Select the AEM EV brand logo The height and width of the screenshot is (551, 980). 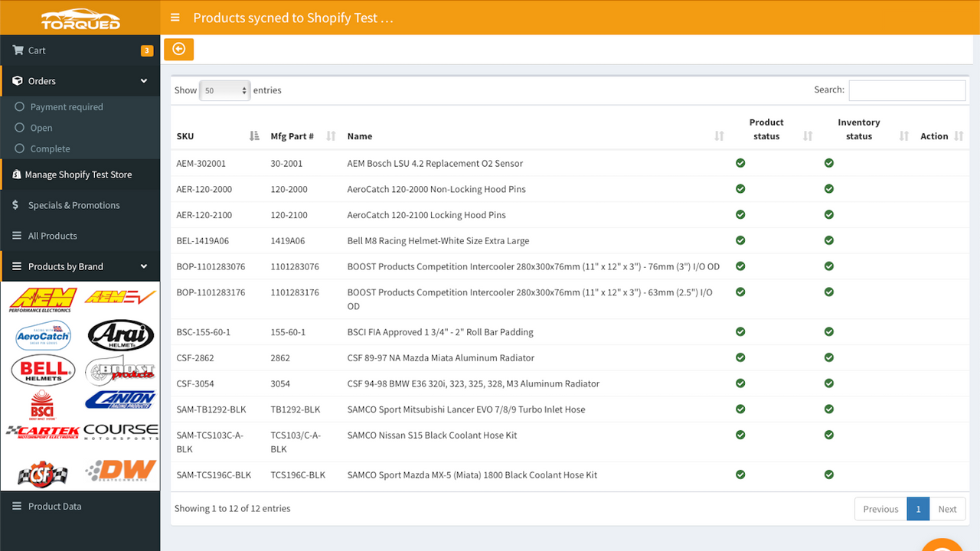120,297
